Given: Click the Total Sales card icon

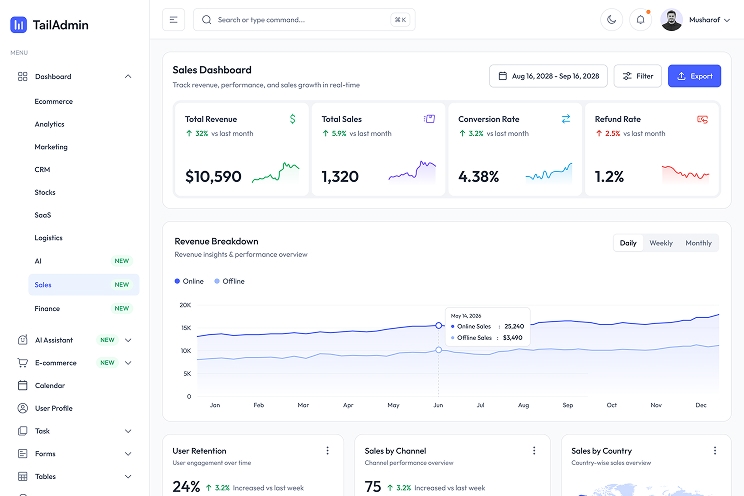Looking at the screenshot, I should (x=429, y=119).
